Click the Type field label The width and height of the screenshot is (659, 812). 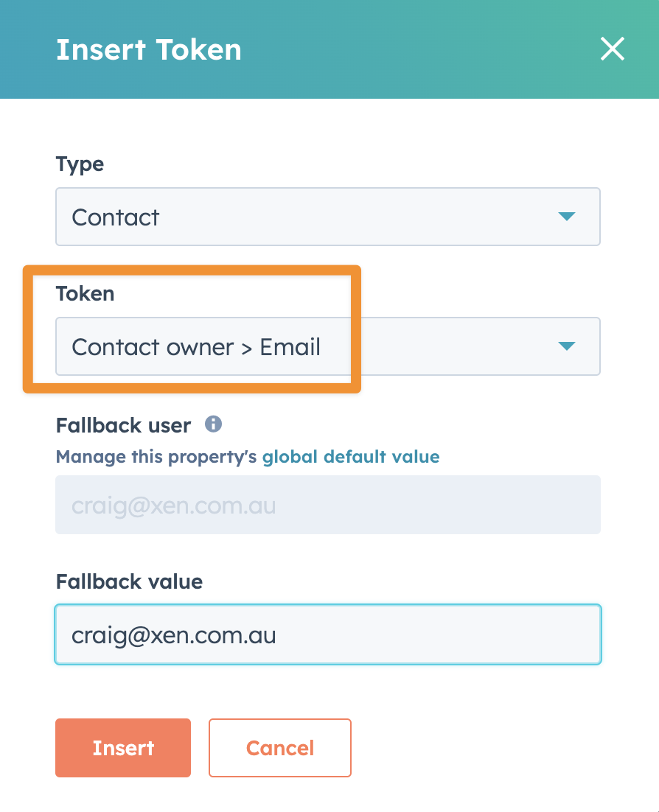point(80,164)
